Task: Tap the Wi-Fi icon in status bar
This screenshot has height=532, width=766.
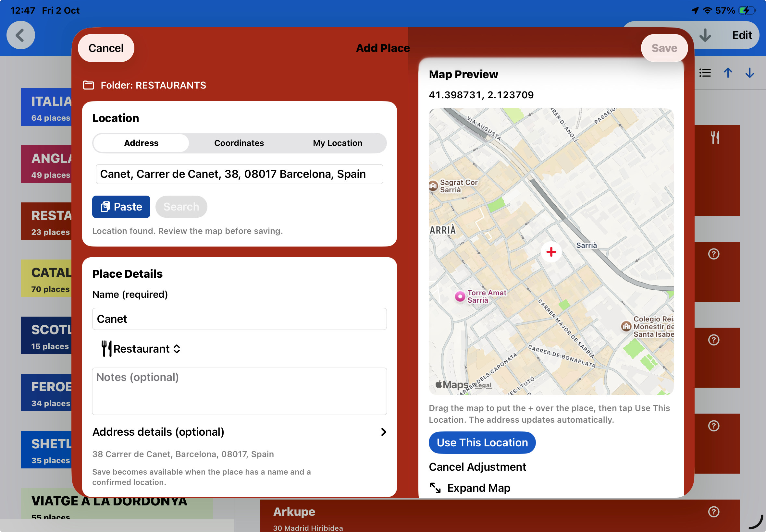Action: point(707,11)
